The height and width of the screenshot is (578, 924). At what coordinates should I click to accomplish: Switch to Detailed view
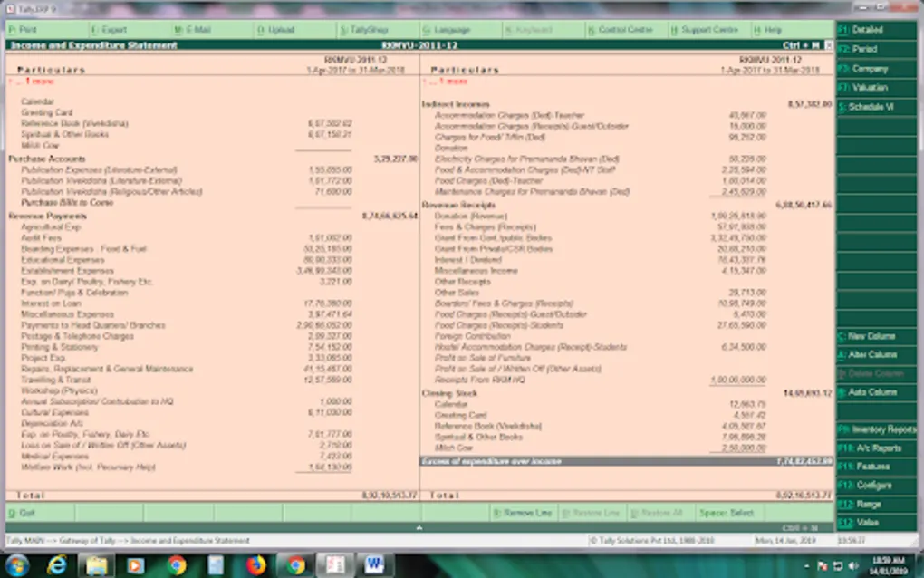(874, 30)
